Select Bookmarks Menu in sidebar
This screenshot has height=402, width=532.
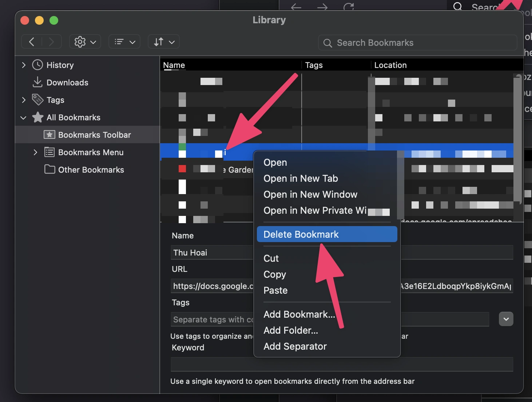[x=91, y=152]
